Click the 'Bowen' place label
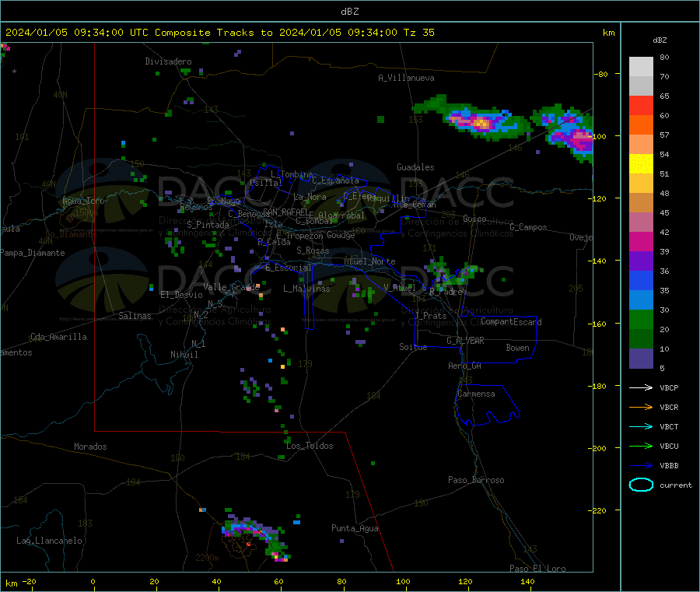Screen dimensions: 700x592 [518, 348]
